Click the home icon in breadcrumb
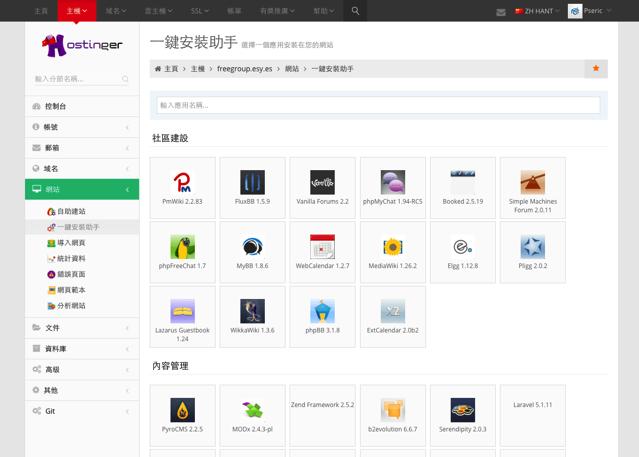This screenshot has width=639, height=457. coord(158,68)
